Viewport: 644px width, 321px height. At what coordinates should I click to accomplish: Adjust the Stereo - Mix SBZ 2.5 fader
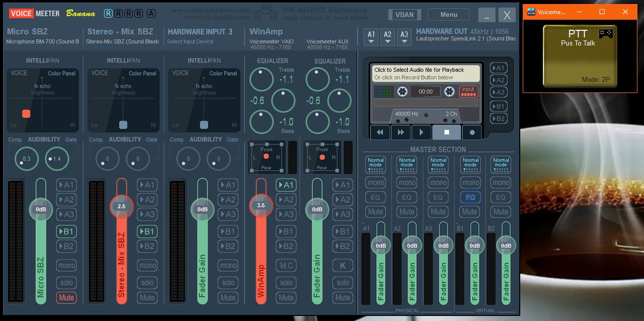[x=122, y=206]
